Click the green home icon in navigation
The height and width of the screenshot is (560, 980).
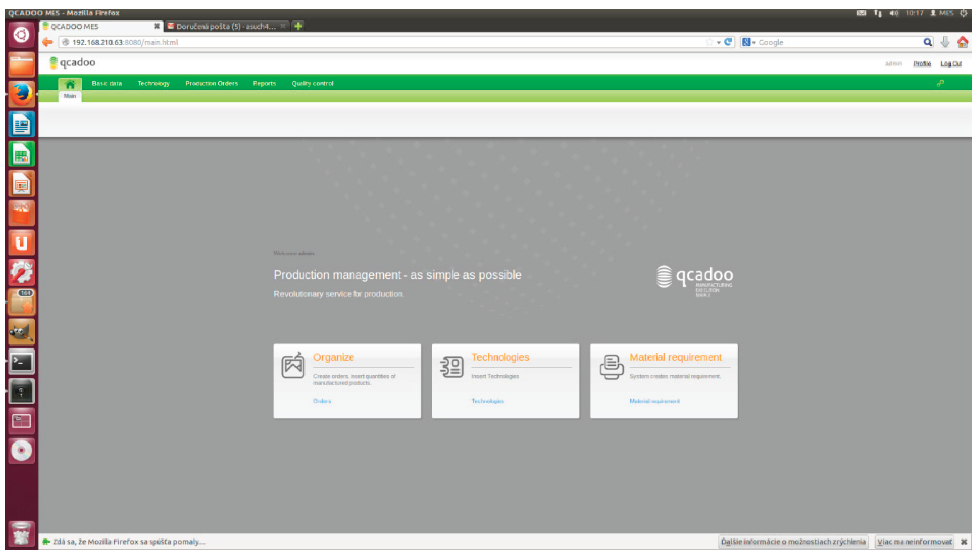70,84
